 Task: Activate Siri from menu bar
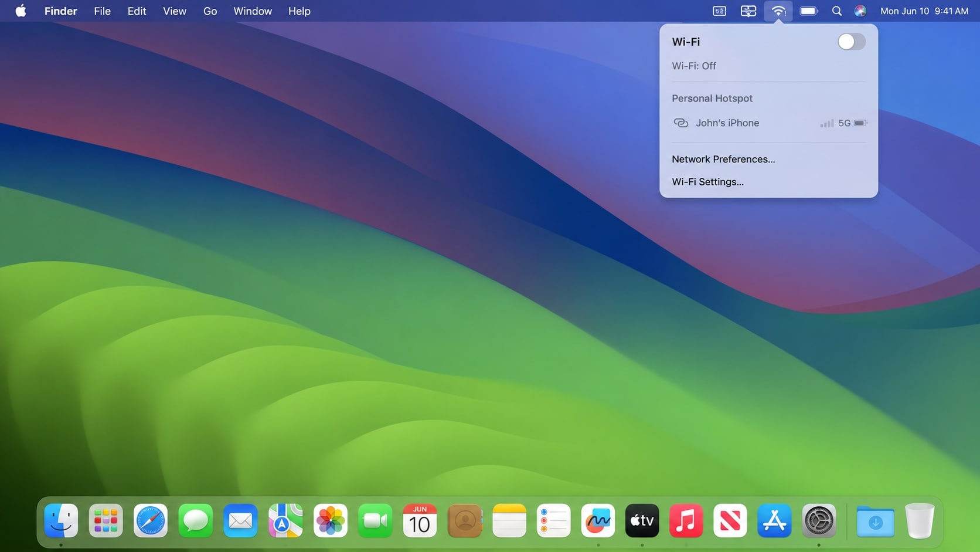coord(860,11)
